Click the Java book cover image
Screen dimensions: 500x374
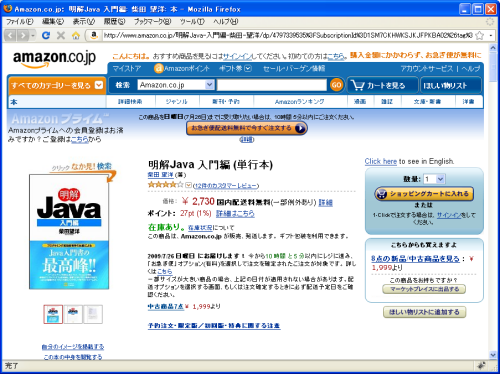(x=69, y=232)
